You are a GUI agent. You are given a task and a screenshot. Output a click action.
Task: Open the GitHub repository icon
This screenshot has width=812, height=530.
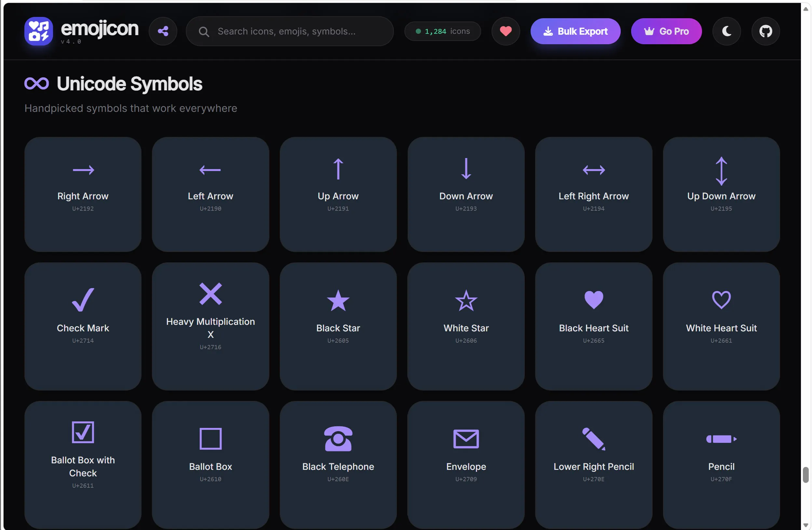[x=765, y=31]
